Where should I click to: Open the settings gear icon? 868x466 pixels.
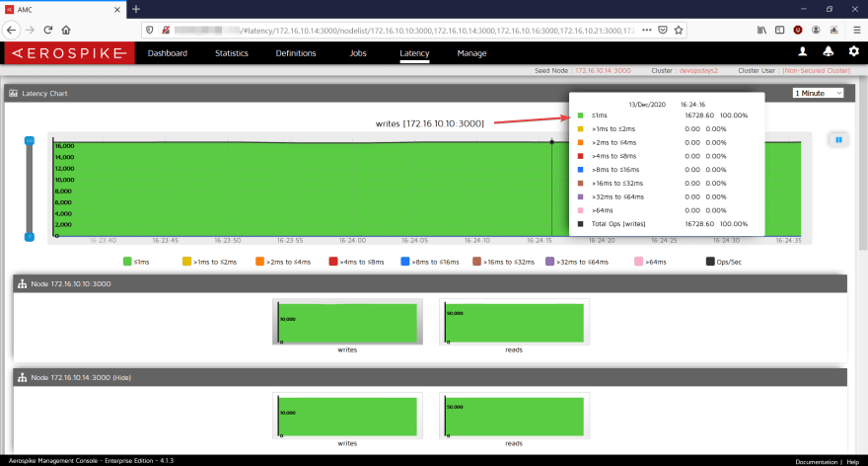(854, 51)
